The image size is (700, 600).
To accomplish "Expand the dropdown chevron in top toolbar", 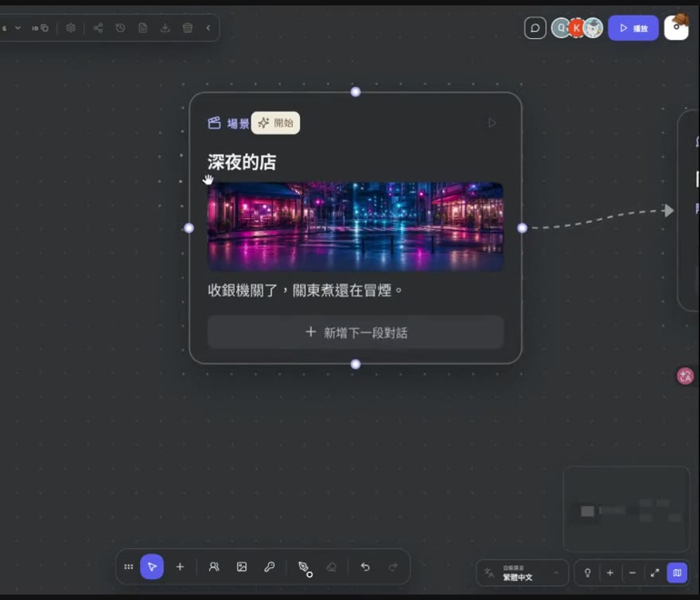I will (17, 28).
